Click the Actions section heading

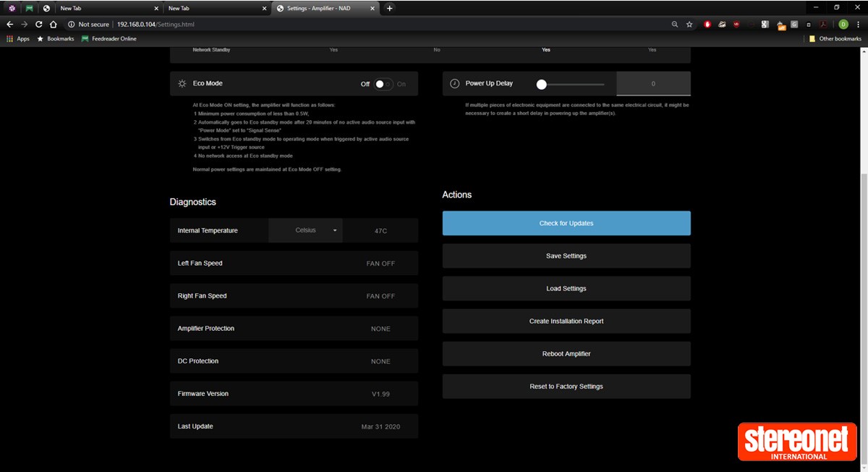point(457,195)
